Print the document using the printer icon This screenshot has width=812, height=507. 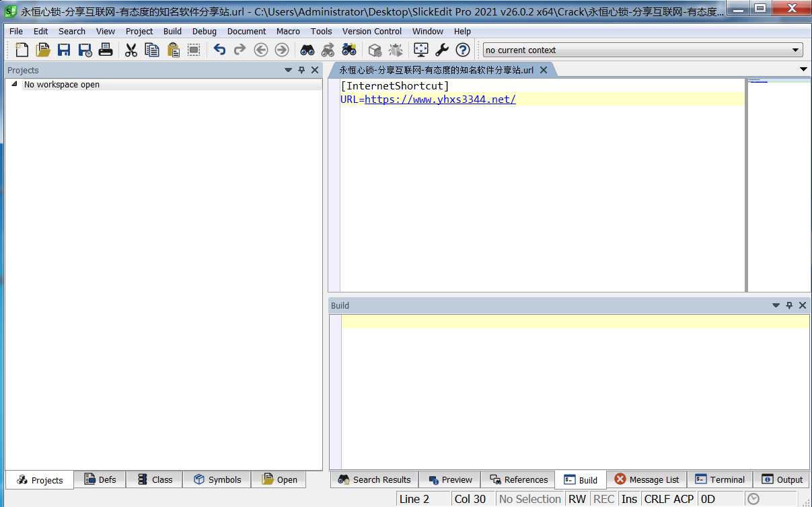pos(106,50)
